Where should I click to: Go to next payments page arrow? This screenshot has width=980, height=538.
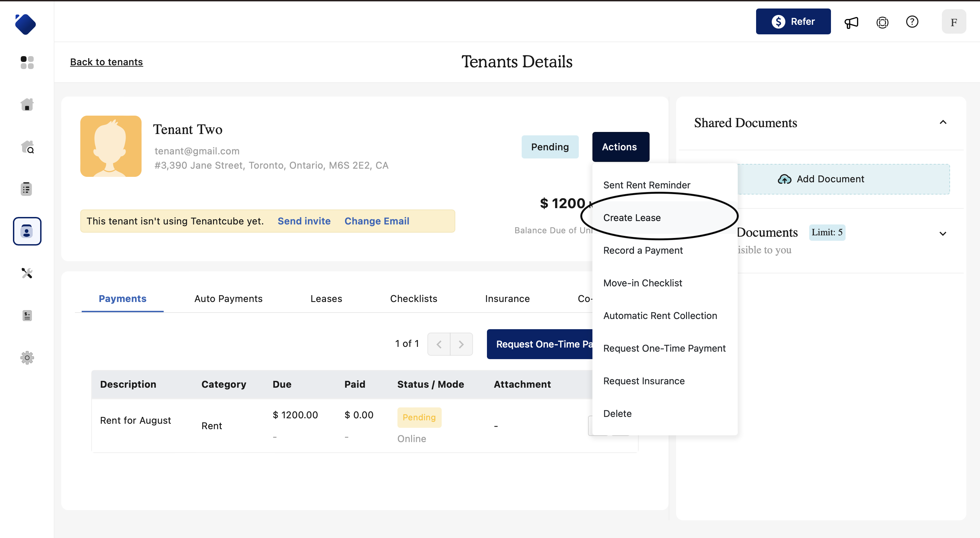click(x=461, y=344)
